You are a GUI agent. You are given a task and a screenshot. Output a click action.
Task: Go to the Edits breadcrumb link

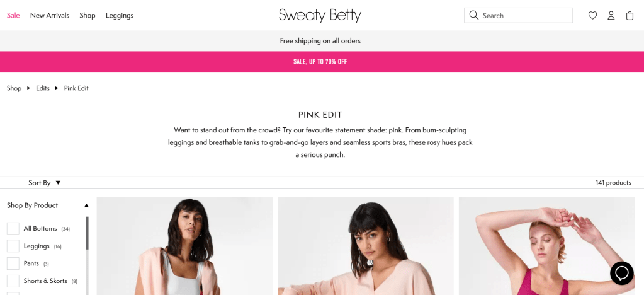pyautogui.click(x=43, y=88)
